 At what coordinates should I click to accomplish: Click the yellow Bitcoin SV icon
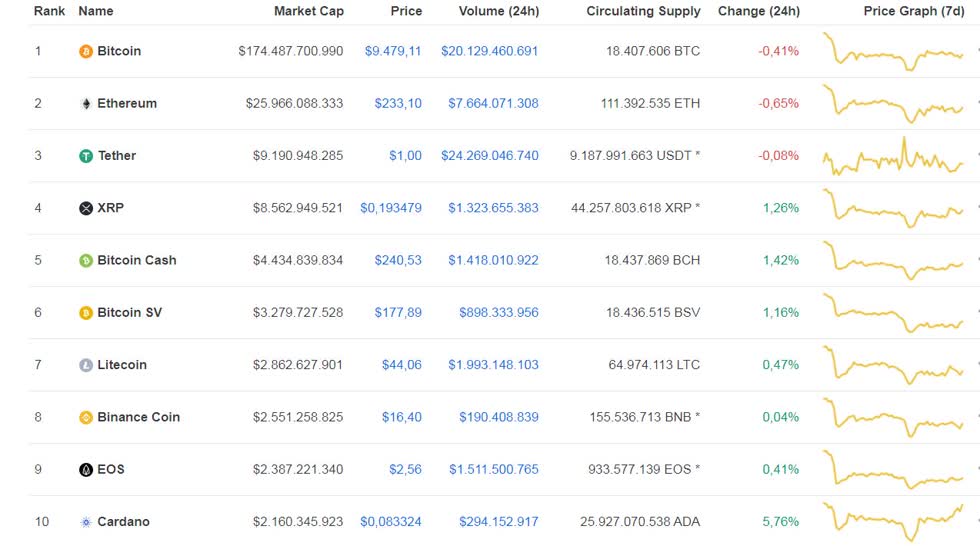point(86,313)
